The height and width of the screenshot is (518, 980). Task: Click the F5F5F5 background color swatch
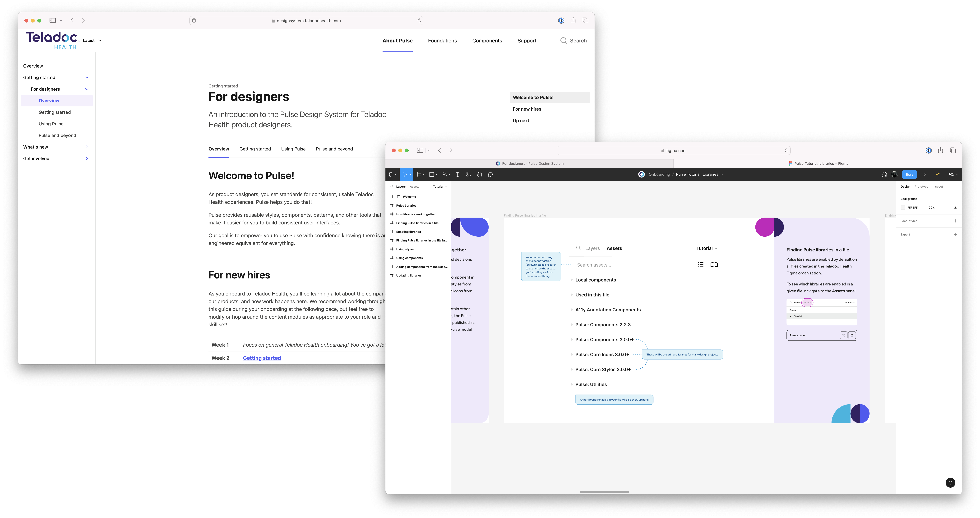coord(903,208)
